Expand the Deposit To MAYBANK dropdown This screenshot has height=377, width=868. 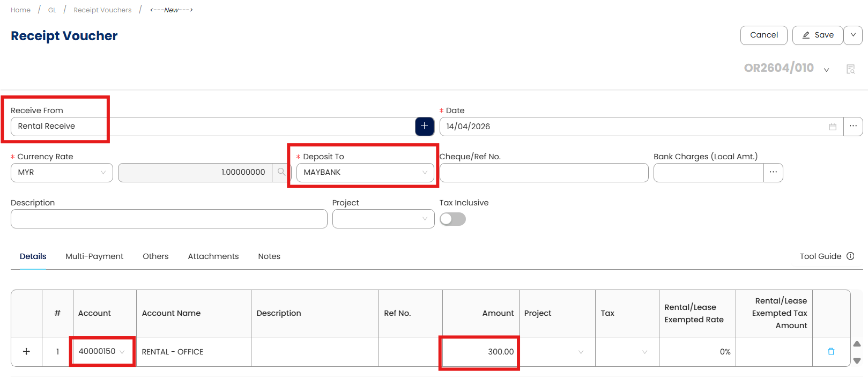click(365, 172)
